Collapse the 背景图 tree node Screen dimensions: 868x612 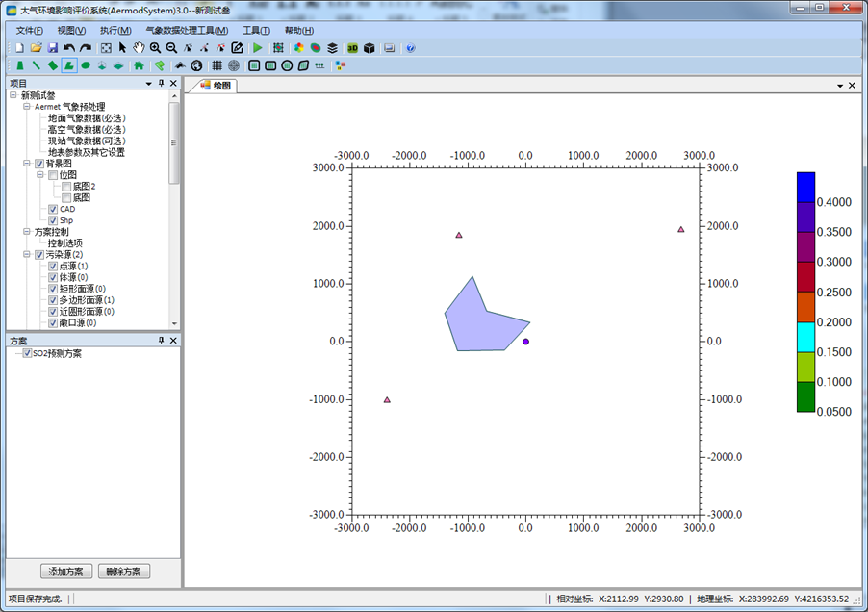pos(27,164)
